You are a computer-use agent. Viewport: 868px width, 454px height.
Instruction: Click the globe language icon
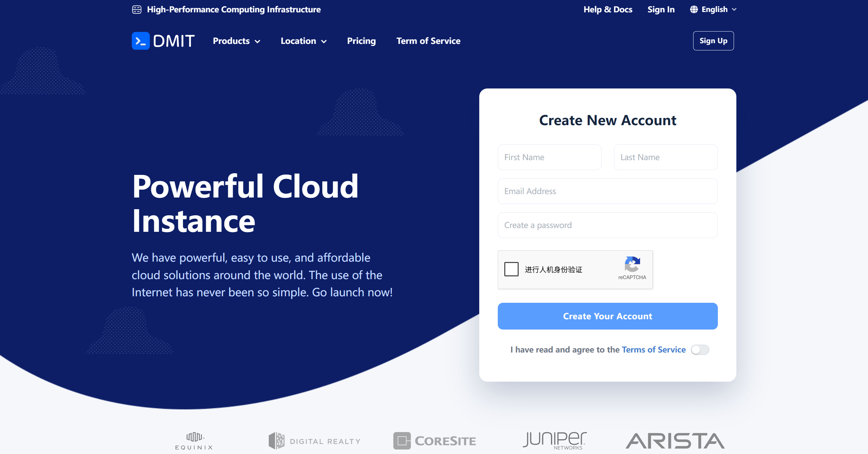694,10
